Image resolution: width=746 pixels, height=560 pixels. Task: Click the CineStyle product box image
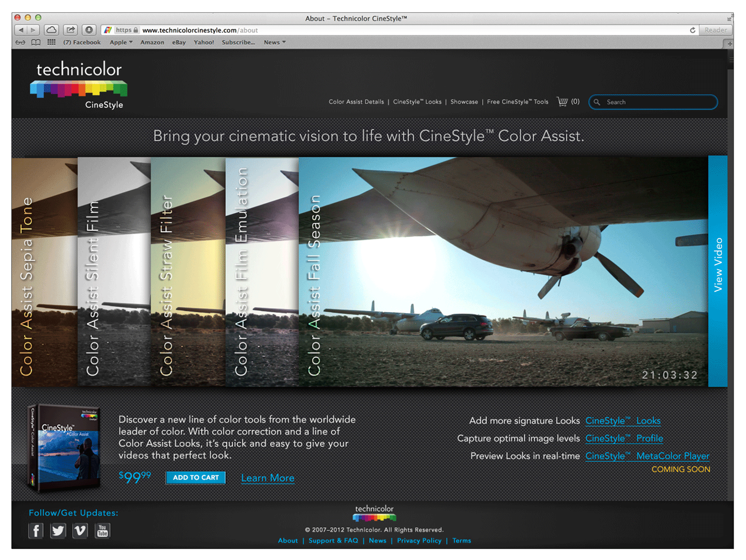pyautogui.click(x=64, y=449)
